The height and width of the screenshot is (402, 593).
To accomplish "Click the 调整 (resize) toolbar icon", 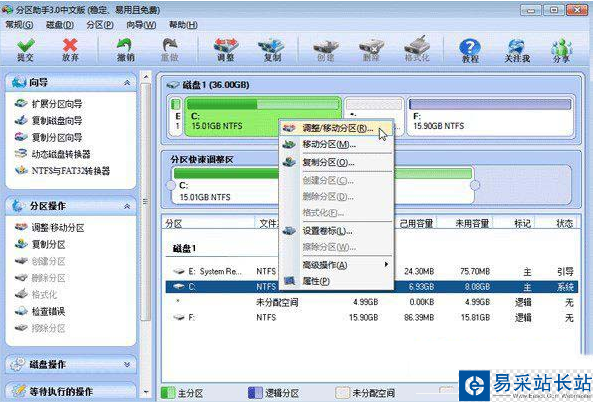I will [226, 45].
